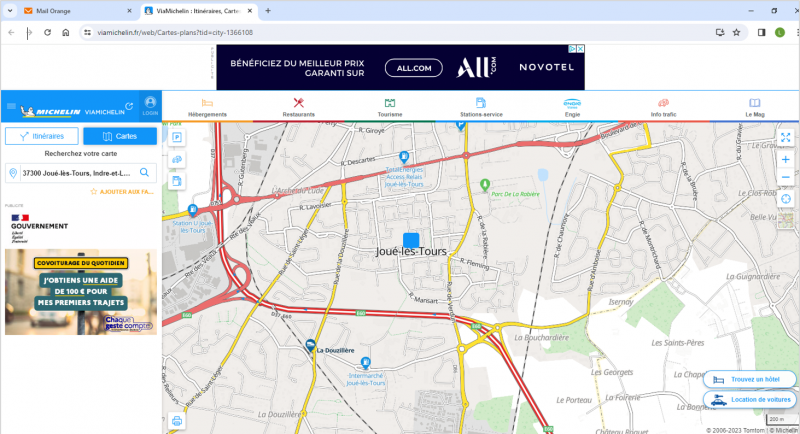Viewport: 800px width, 434px height.
Task: Open the Info trafic category
Action: (663, 107)
